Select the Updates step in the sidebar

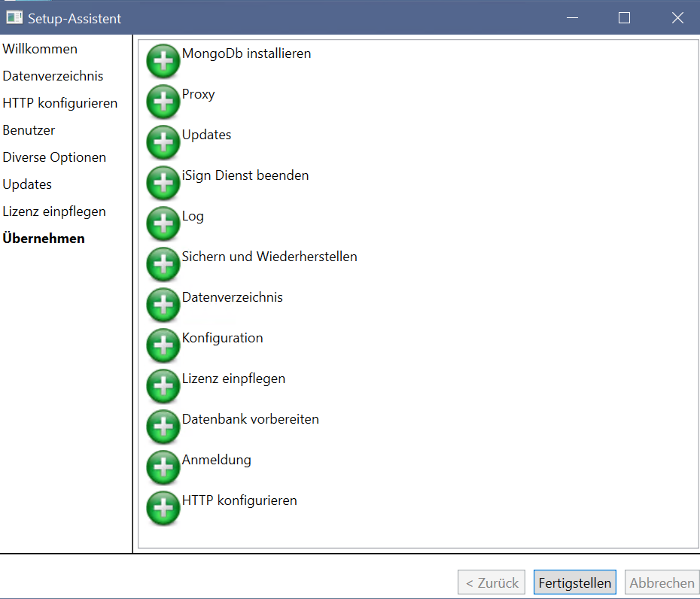pyautogui.click(x=27, y=184)
